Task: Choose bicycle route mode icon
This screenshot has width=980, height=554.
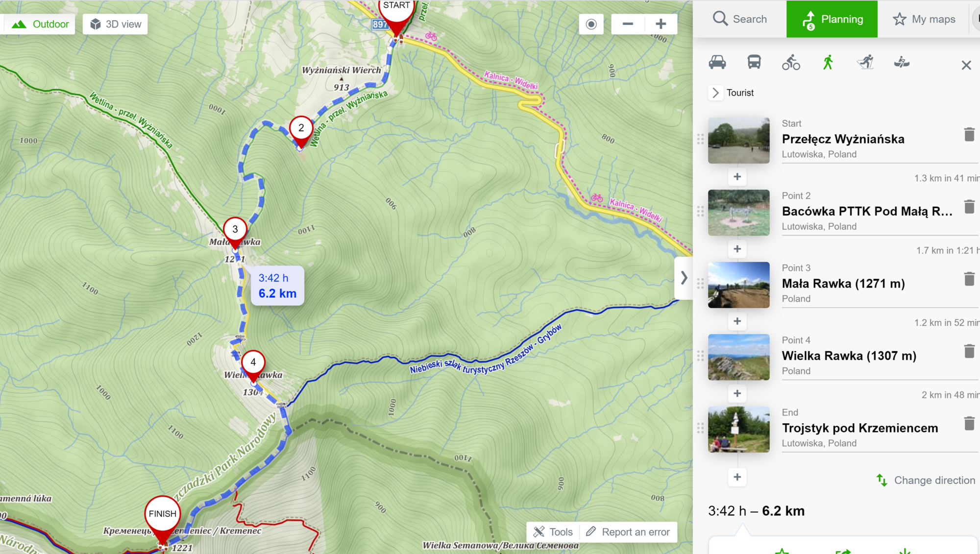Action: tap(791, 62)
